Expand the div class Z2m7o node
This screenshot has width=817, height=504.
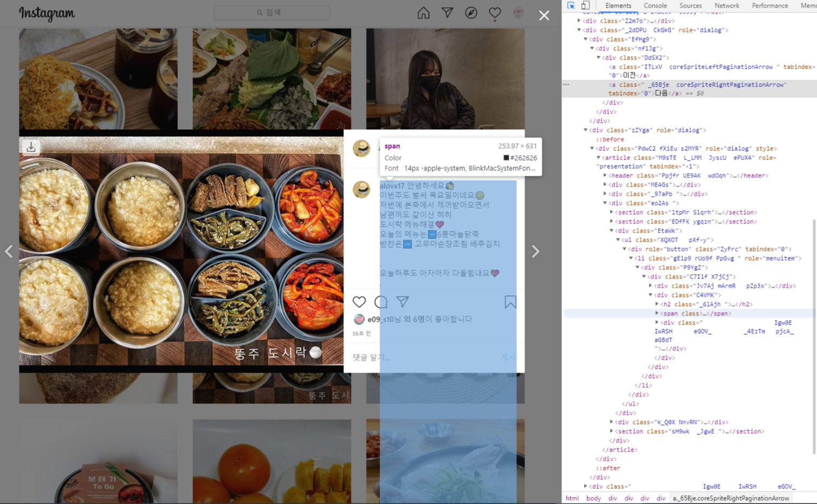(x=579, y=21)
